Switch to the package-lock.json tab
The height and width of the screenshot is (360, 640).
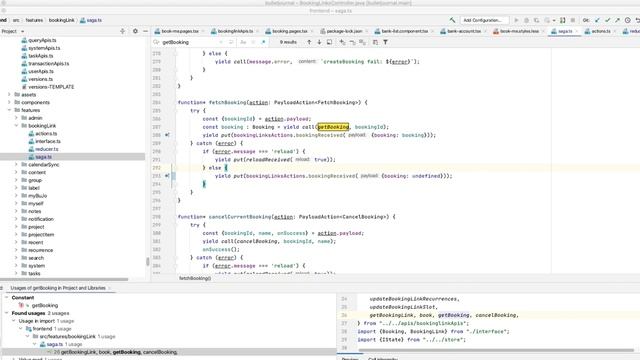coord(344,31)
